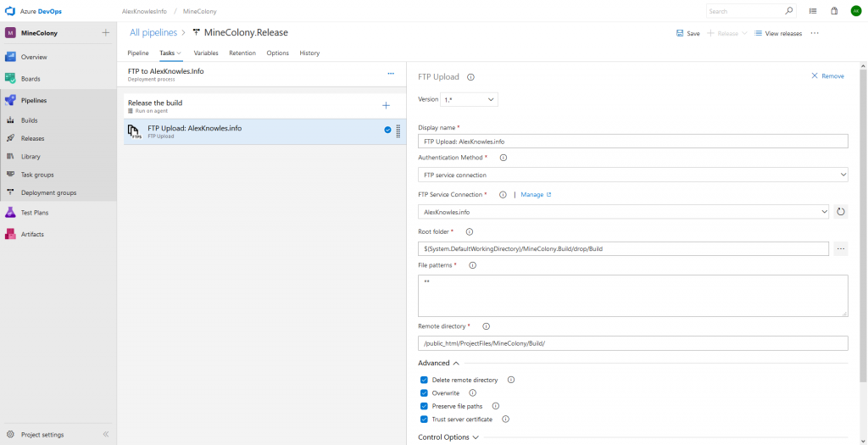Toggle the Overwrite checkbox
This screenshot has height=445, width=868.
tap(424, 393)
